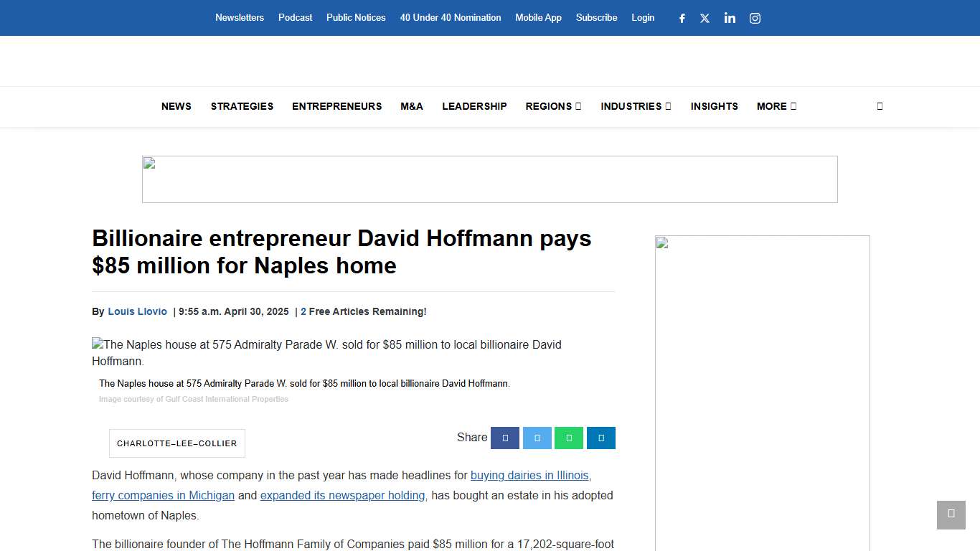Click the 'buying dairies in Illinois' link
This screenshot has height=551, width=980.
[x=530, y=475]
